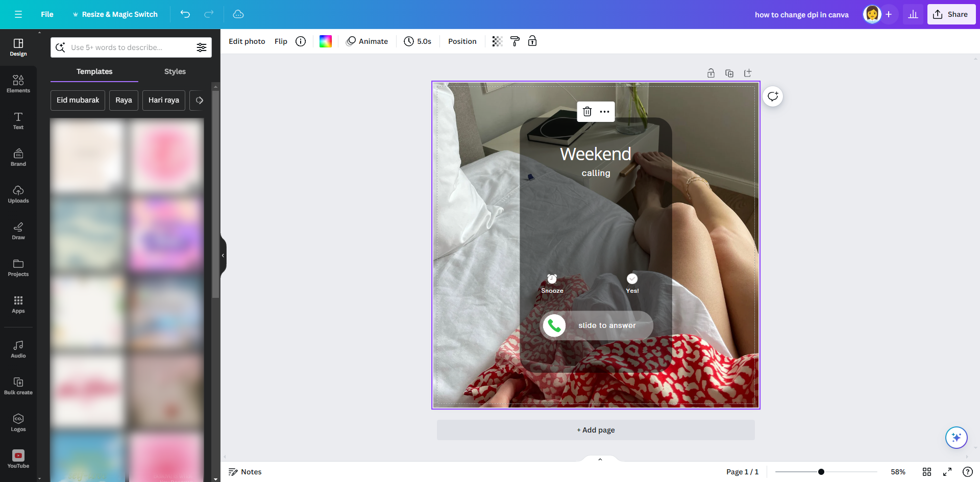The image size is (980, 482).
Task: Redo the last undone action
Action: [209, 14]
